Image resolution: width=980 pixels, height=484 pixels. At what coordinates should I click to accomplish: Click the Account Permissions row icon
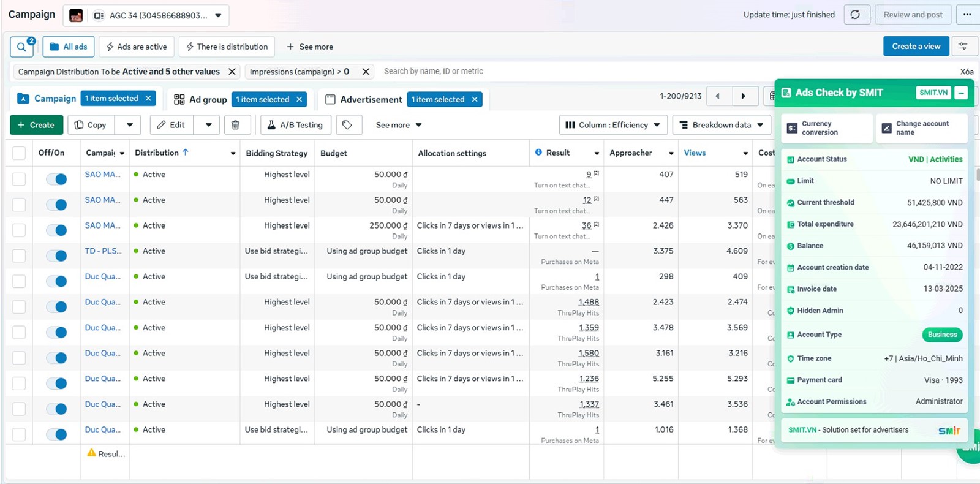[791, 402]
